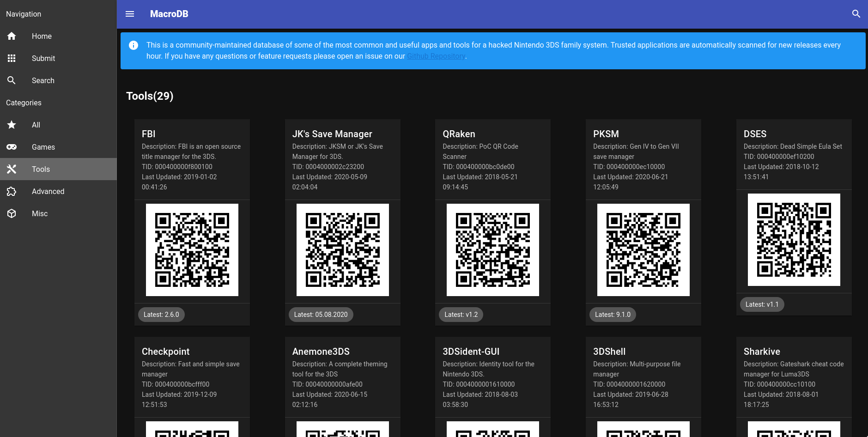This screenshot has width=868, height=437.
Task: Click the info icon in the banner
Action: 134,45
